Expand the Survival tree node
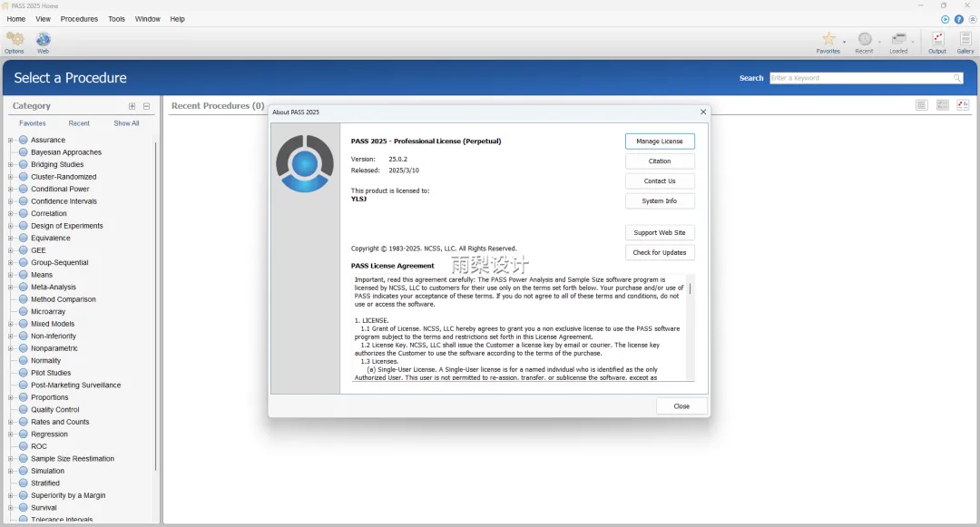 point(10,508)
